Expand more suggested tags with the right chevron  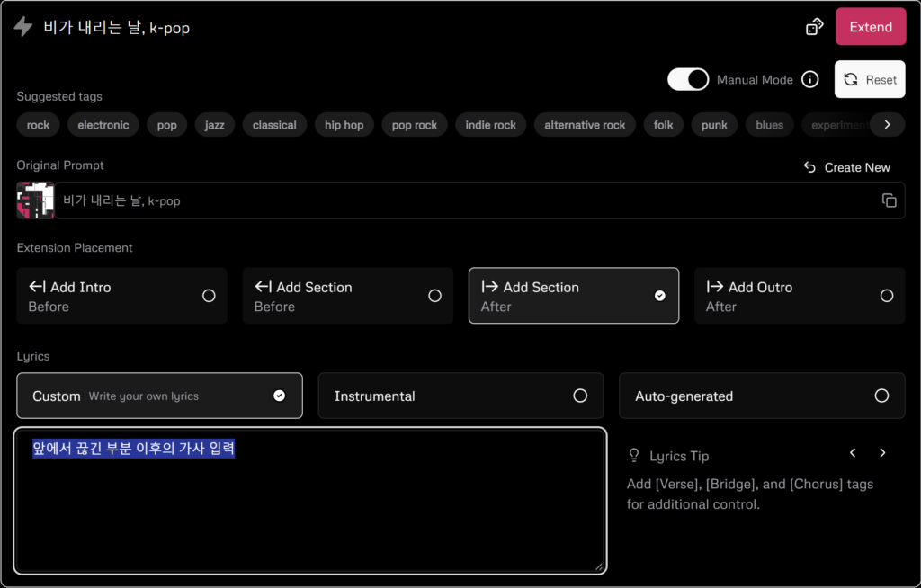(888, 125)
